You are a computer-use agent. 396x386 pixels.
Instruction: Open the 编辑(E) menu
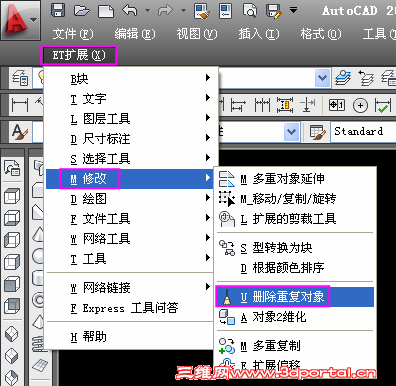(135, 34)
